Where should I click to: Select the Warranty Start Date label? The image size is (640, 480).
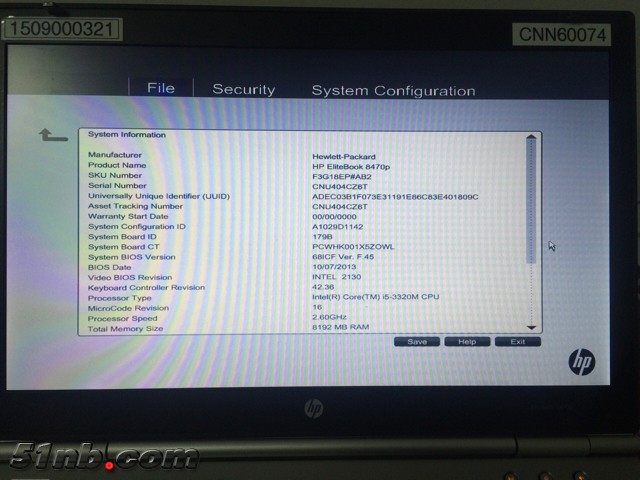tap(128, 216)
